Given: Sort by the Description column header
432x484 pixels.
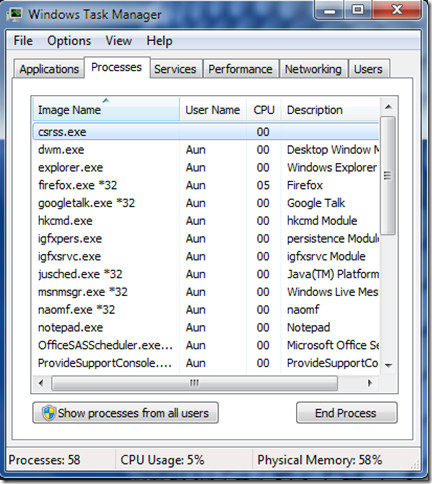Looking at the screenshot, I should point(330,110).
